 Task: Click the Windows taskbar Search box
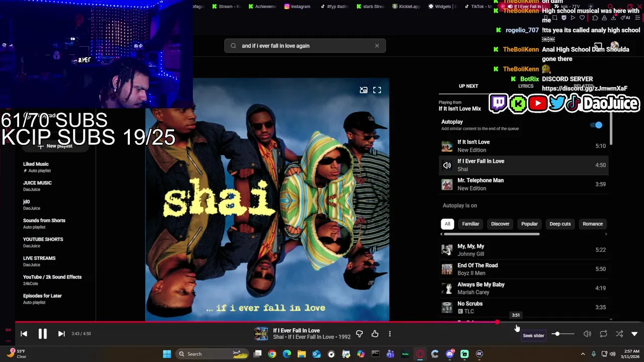click(213, 354)
